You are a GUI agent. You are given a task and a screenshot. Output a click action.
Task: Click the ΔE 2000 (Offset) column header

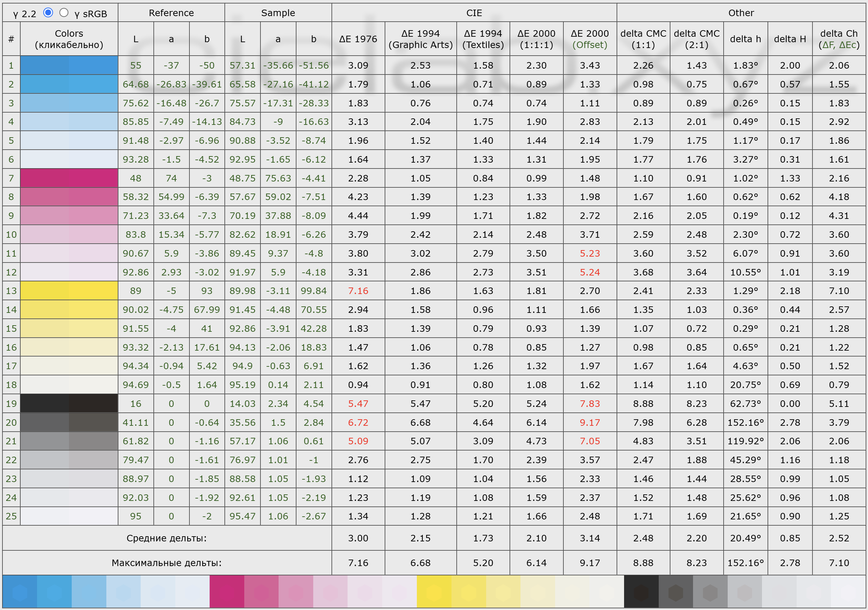click(589, 39)
